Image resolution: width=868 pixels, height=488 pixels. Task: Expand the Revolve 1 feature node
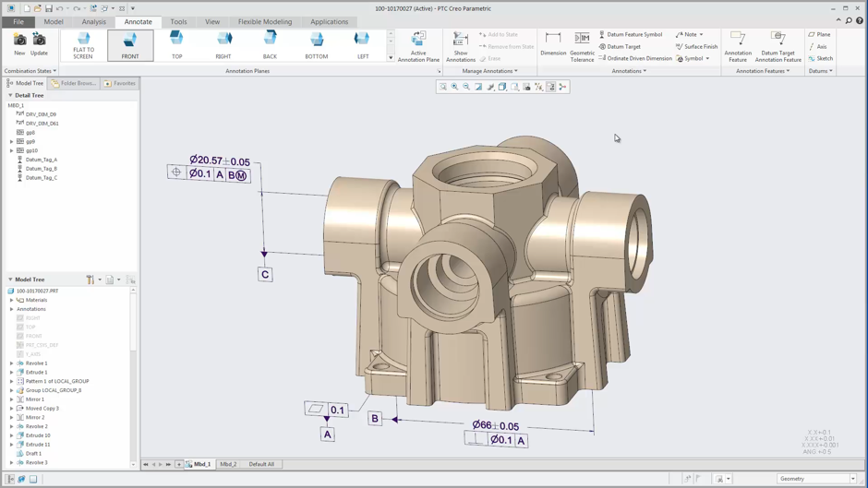pyautogui.click(x=12, y=363)
